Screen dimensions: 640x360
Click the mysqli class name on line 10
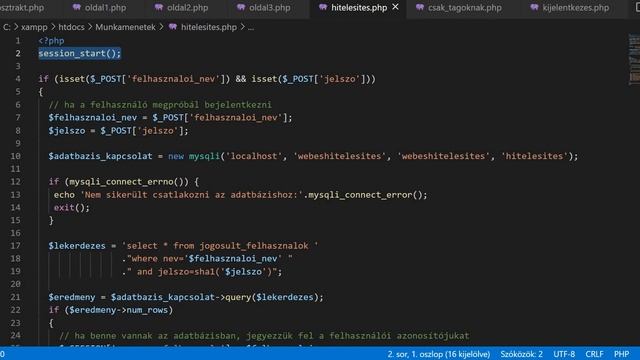click(x=204, y=156)
